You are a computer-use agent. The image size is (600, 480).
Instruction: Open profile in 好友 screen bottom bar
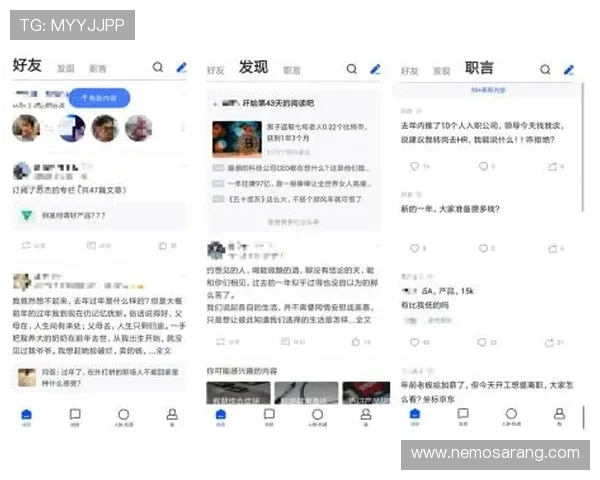tap(172, 417)
